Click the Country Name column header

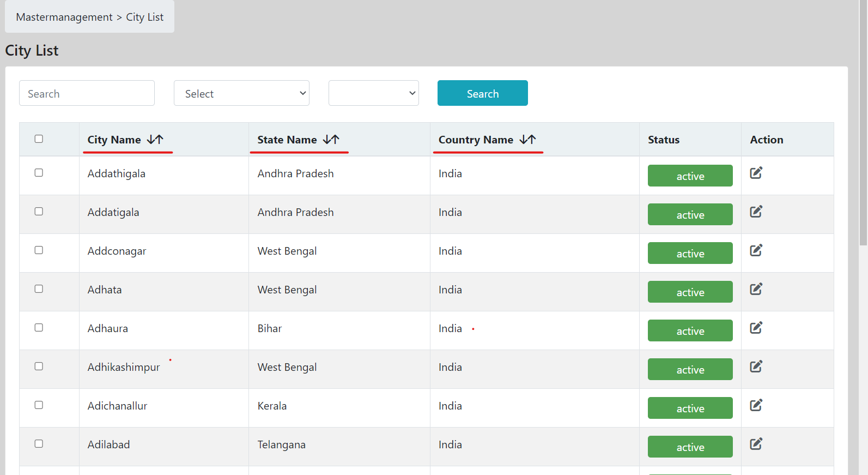[476, 140]
